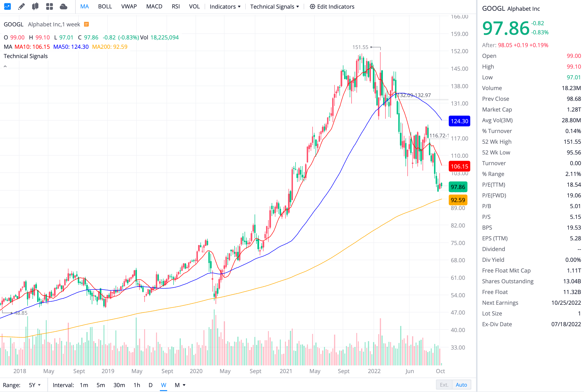
Task: Click the orange note icon beside Alphabet Inc
Action: click(x=86, y=24)
